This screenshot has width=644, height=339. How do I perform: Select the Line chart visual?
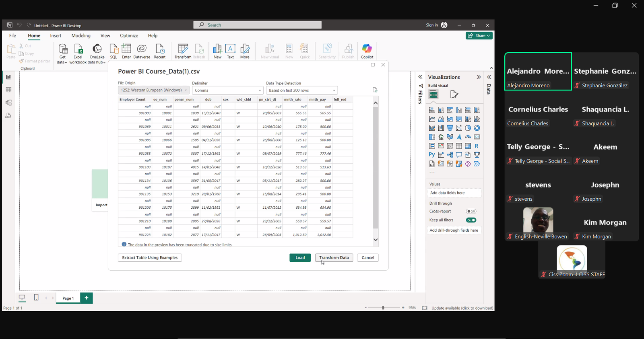432,119
